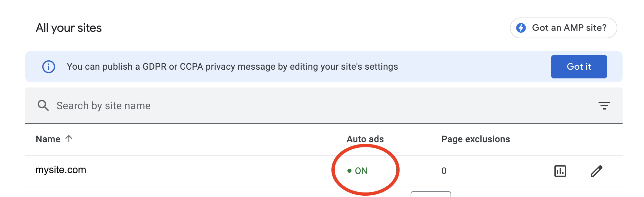Open the filter options icon
644x197 pixels.
[x=604, y=105]
